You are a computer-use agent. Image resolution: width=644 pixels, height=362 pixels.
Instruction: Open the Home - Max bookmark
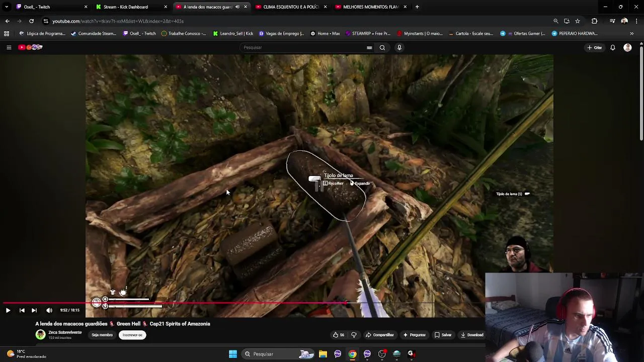pyautogui.click(x=325, y=34)
